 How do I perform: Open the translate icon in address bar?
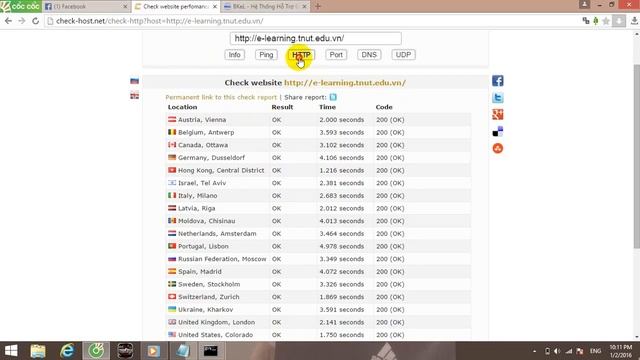[x=586, y=21]
